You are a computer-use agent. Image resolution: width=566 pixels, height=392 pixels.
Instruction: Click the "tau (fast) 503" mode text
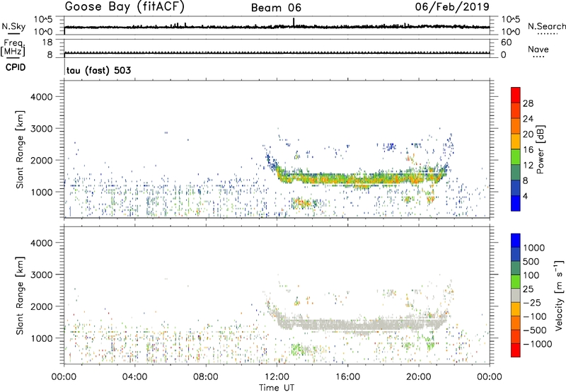[99, 70]
